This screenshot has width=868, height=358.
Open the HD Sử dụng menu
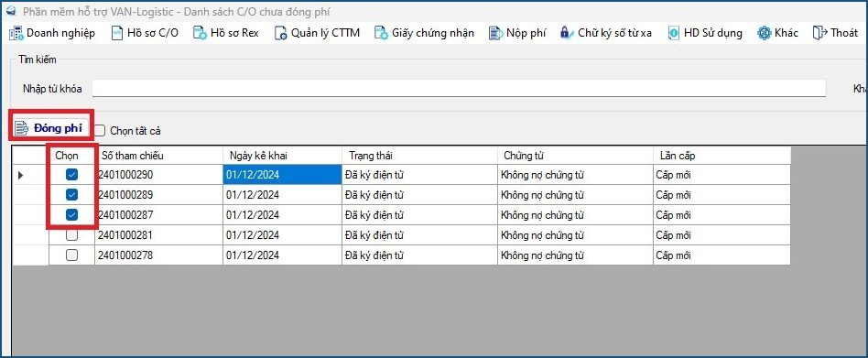[705, 33]
